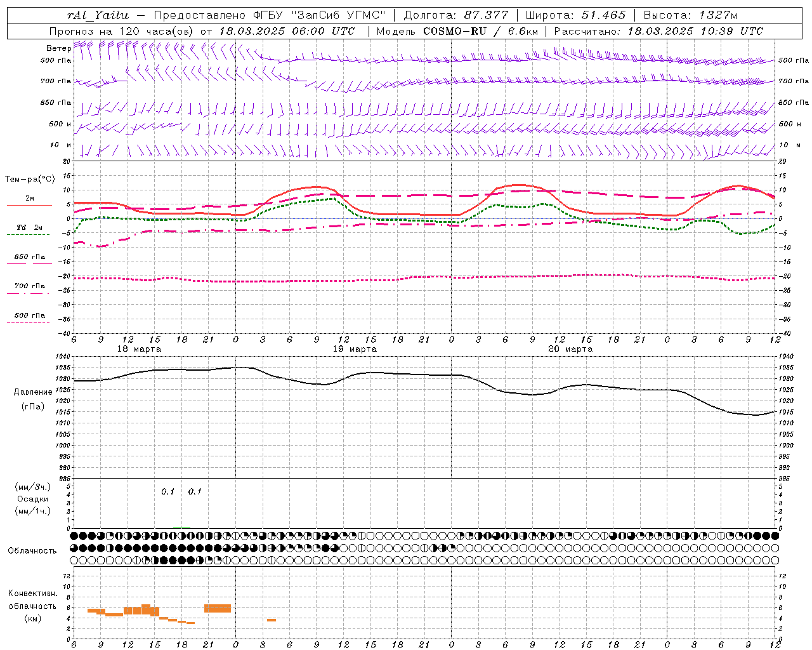This screenshot has width=812, height=650.
Task: Click the small orange convective bar after 3h 19 марта
Action: click(272, 620)
